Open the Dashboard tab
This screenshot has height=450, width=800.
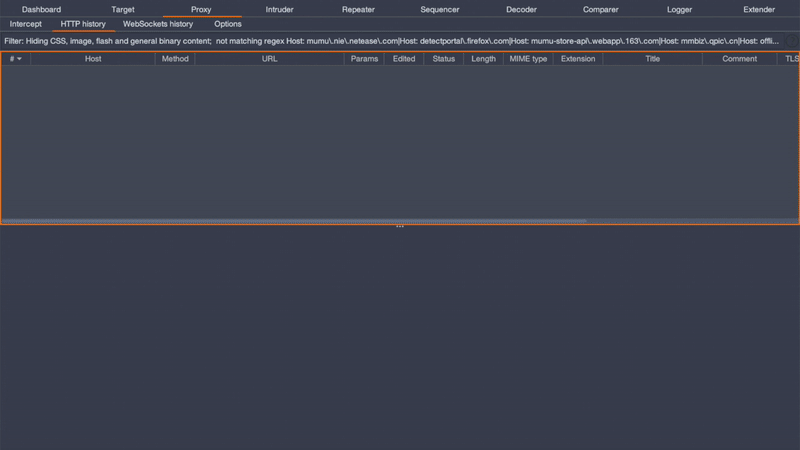pos(41,9)
